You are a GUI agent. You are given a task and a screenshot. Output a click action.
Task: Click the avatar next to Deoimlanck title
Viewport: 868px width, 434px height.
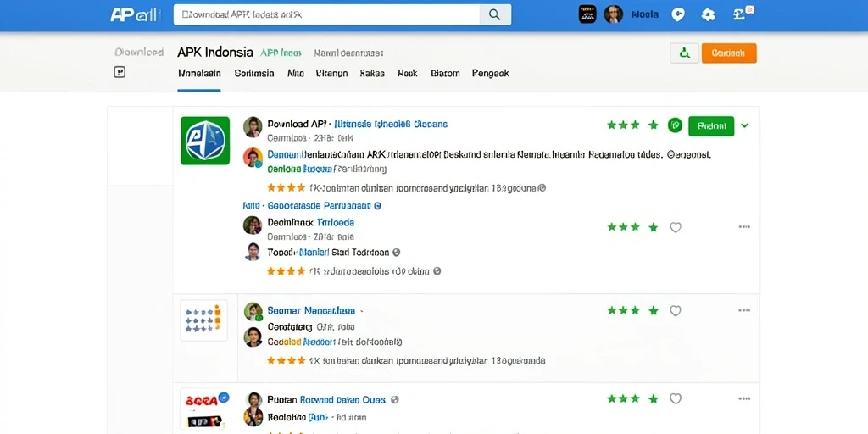click(253, 225)
